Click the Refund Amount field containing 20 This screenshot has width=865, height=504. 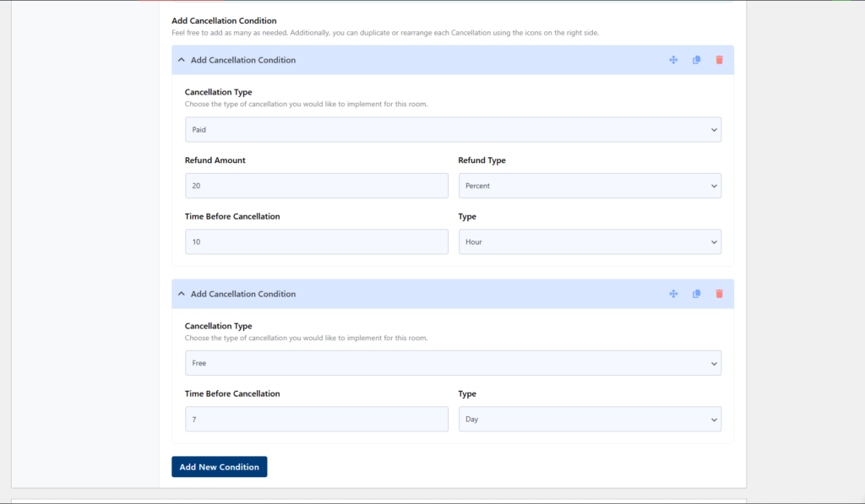[x=317, y=186]
